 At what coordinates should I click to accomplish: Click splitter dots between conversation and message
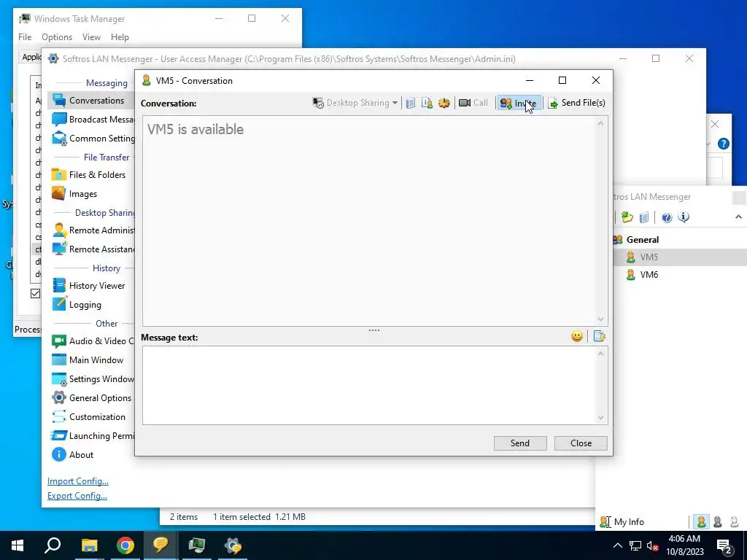(x=374, y=330)
